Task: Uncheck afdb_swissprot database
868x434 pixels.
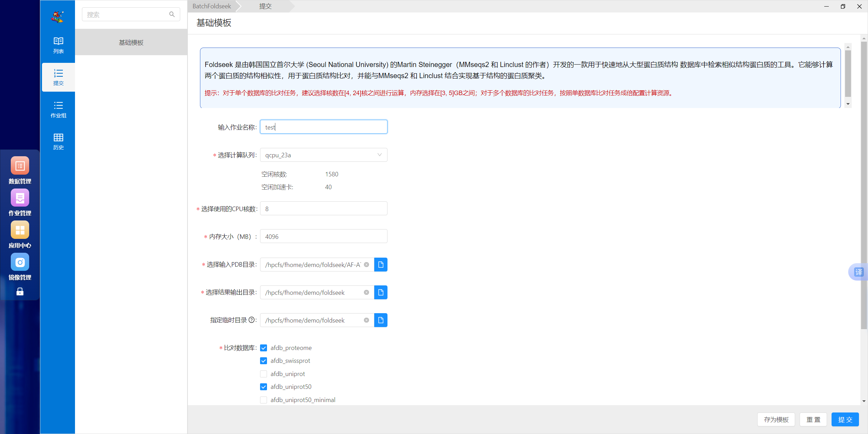Action: click(264, 361)
